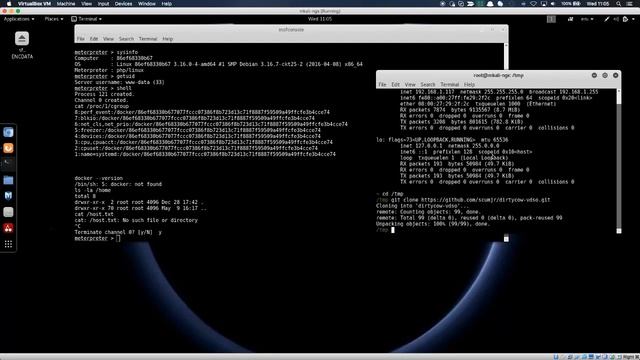The width and height of the screenshot is (640, 360).
Task: Click the macOS Spotlight search icon
Action: pos(619,4)
